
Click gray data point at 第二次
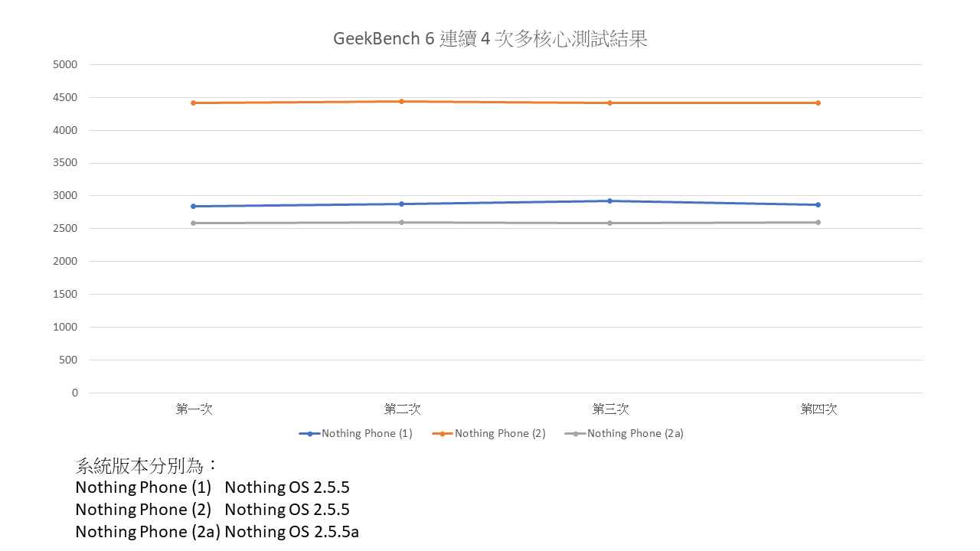(x=401, y=223)
